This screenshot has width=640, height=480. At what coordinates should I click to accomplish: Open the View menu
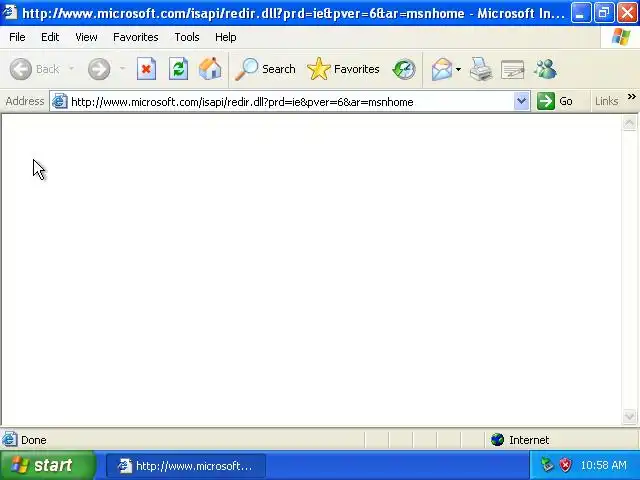click(86, 37)
